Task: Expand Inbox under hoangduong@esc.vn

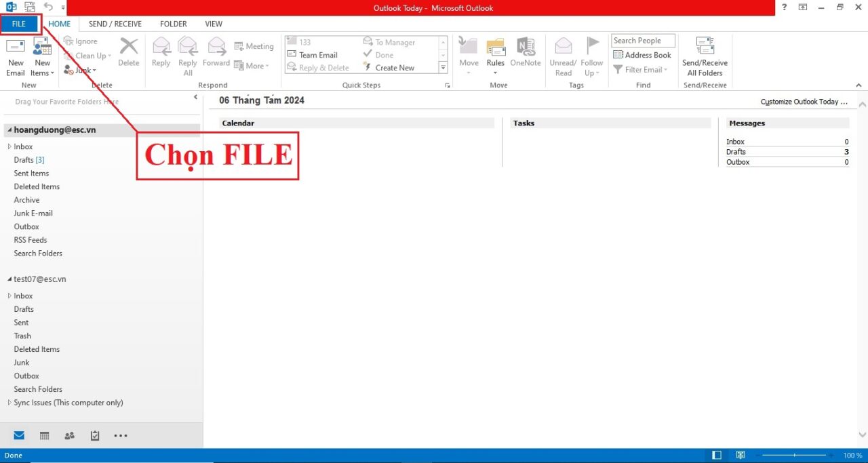Action: [x=9, y=146]
